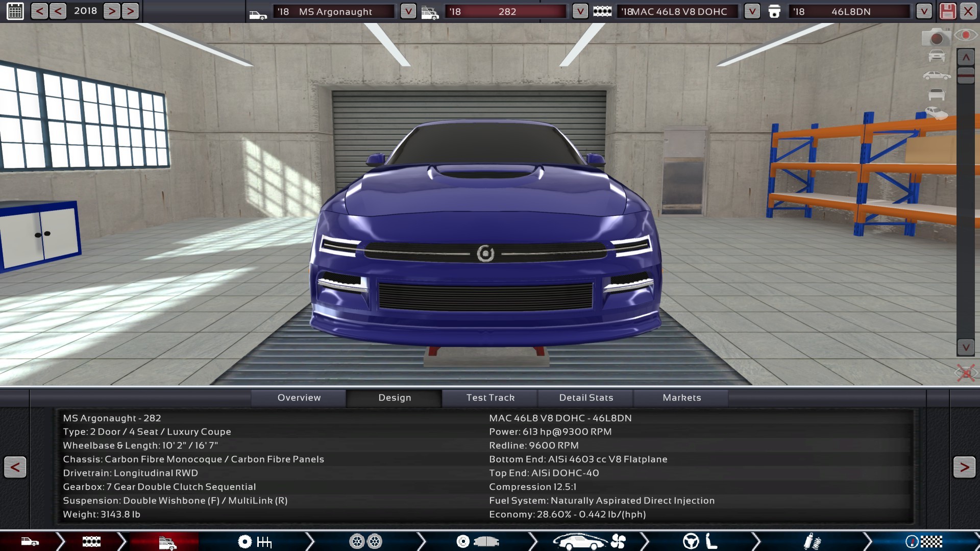This screenshot has height=551, width=980.
Task: Switch to Test Track tab
Action: pyautogui.click(x=490, y=397)
